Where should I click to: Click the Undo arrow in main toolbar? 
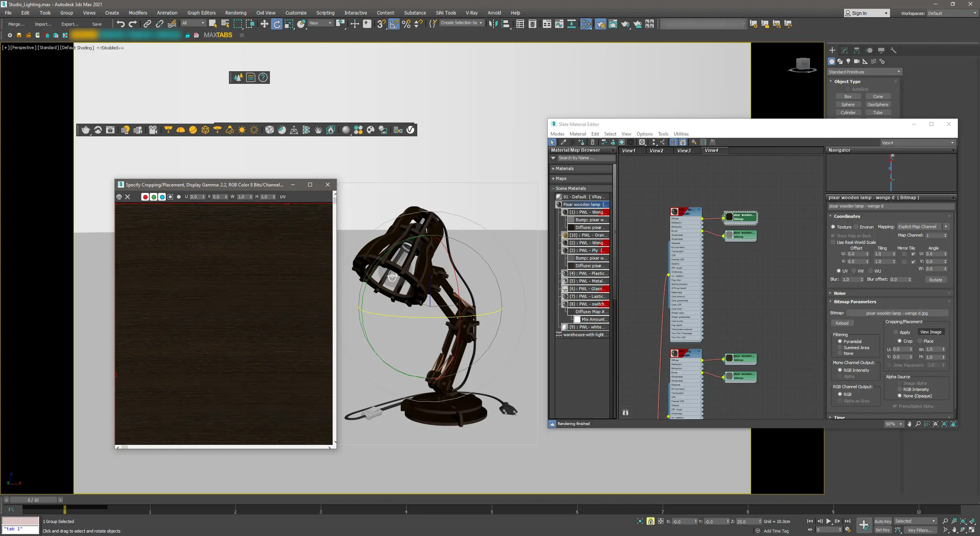121,24
